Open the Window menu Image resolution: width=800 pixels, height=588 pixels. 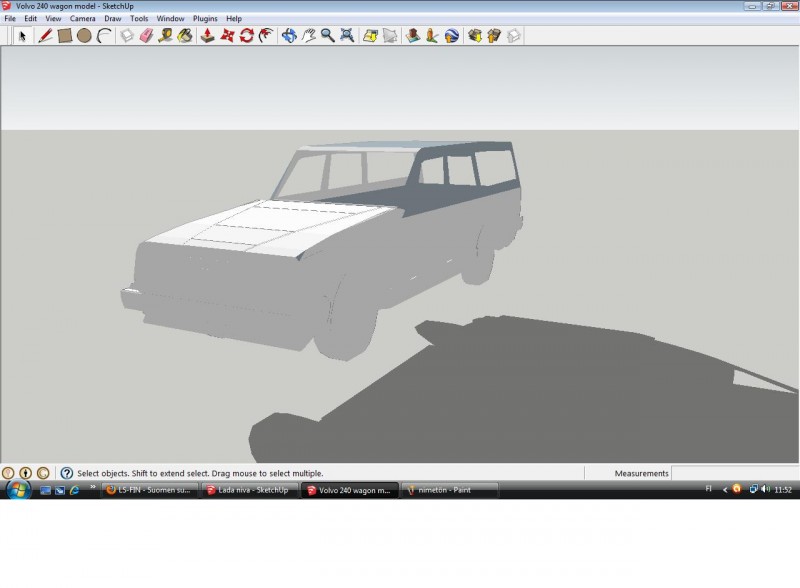[x=170, y=18]
